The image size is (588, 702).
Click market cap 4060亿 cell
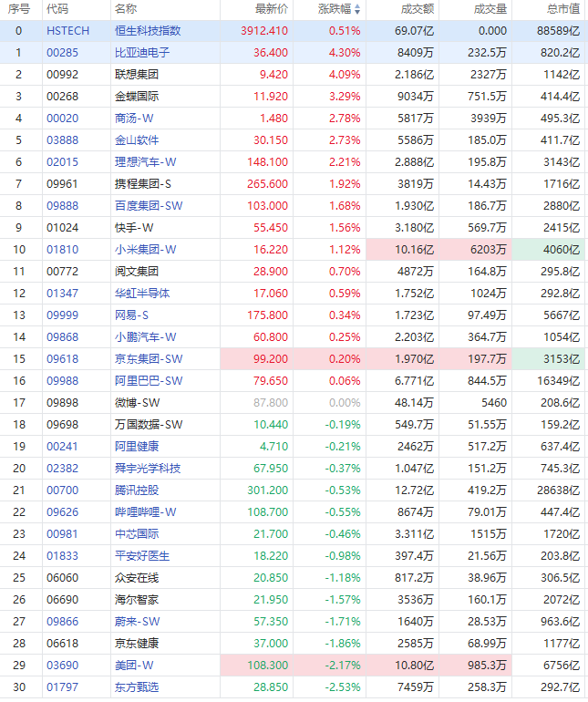(550, 250)
